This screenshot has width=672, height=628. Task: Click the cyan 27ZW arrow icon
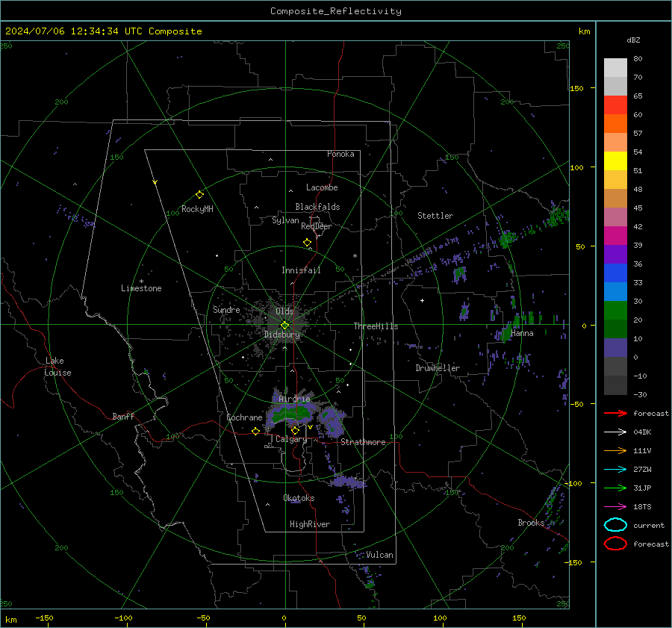pyautogui.click(x=615, y=469)
